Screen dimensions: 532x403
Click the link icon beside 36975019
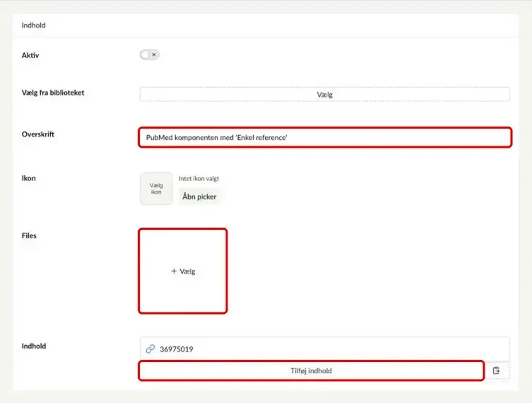pyautogui.click(x=150, y=349)
